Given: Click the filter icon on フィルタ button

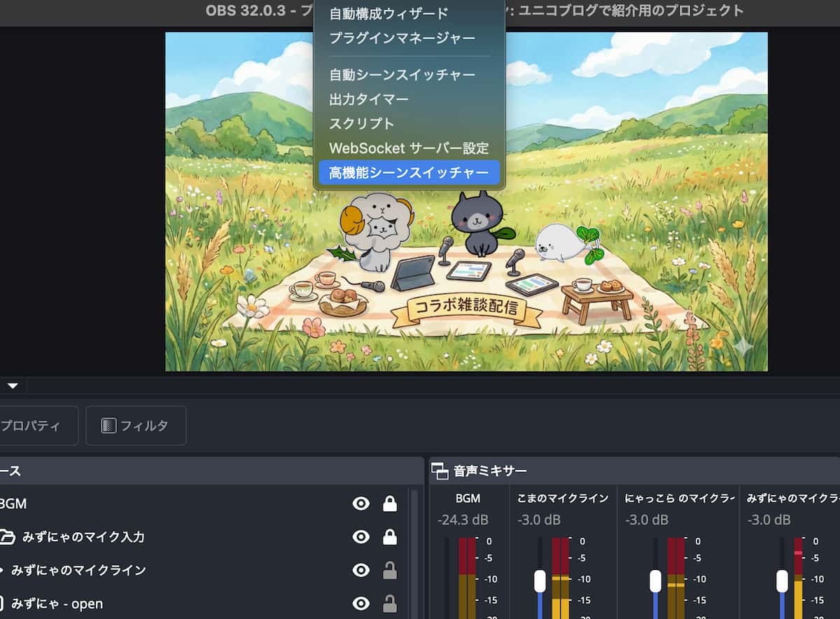Looking at the screenshot, I should (x=108, y=426).
